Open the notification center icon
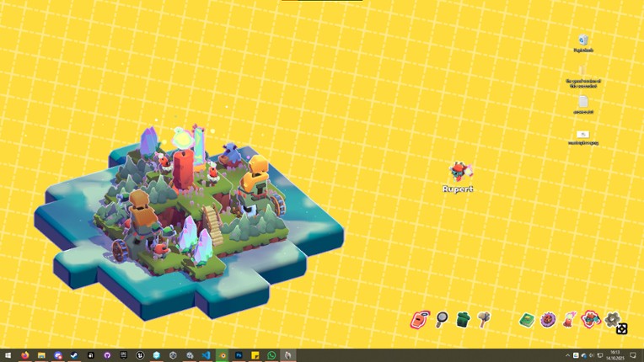Viewport: 644px width, 362px height. point(633,355)
